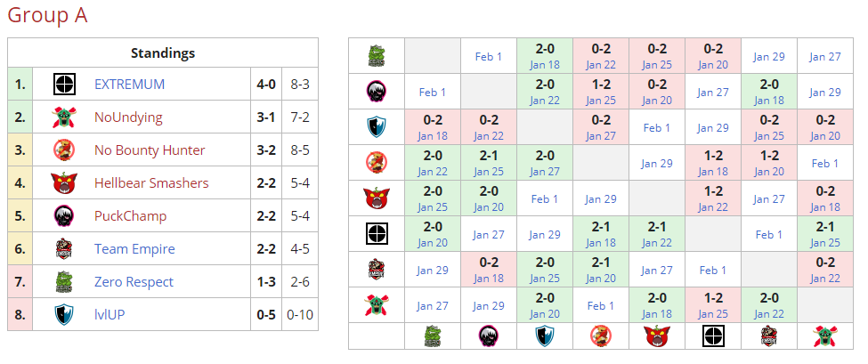868x364 pixels.
Task: Select No Bounty Hunter logo in Standings
Action: pos(64,150)
